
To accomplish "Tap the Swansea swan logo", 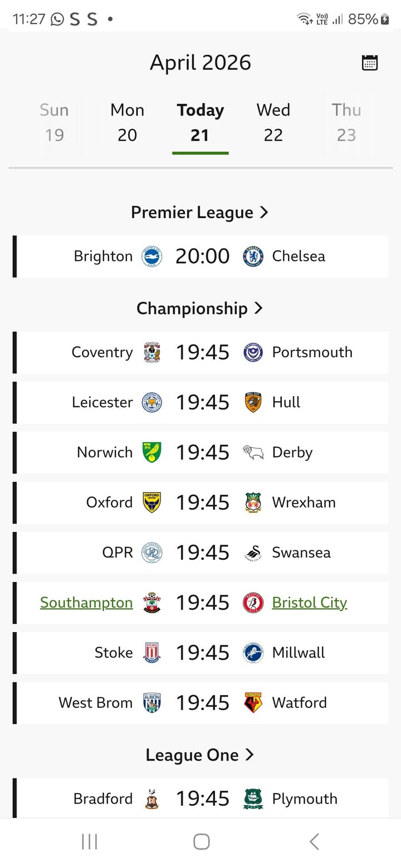I will pyautogui.click(x=253, y=553).
